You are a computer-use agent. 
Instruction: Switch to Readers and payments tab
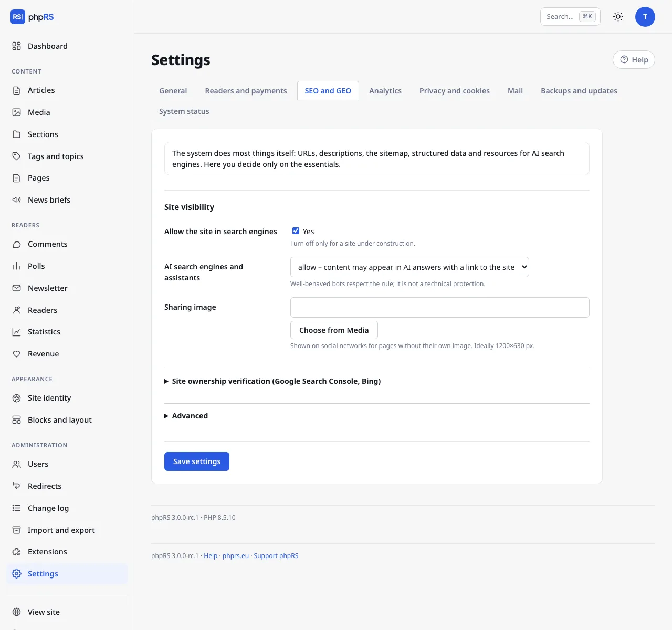(x=246, y=91)
